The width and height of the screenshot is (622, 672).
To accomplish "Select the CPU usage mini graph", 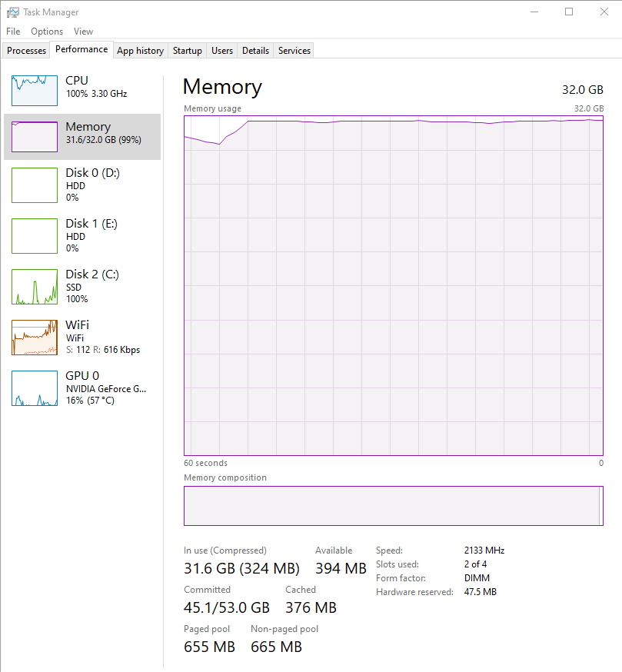I will tap(35, 91).
